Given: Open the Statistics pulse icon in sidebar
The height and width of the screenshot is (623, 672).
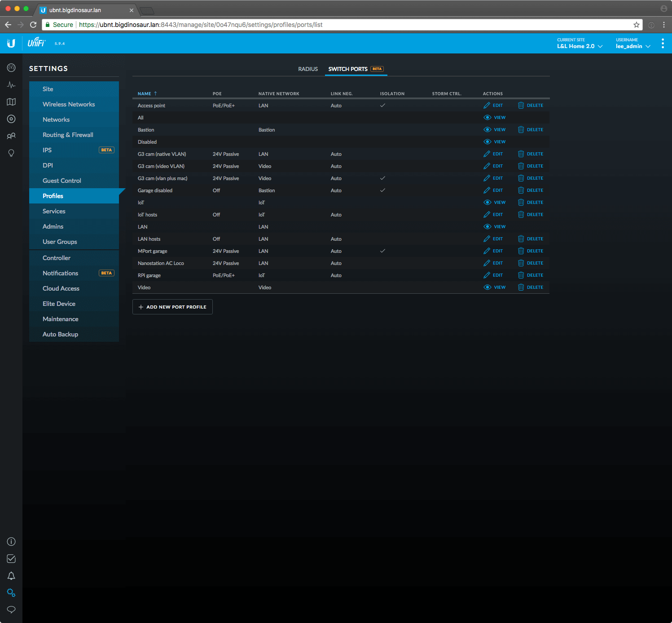Looking at the screenshot, I should 11,85.
